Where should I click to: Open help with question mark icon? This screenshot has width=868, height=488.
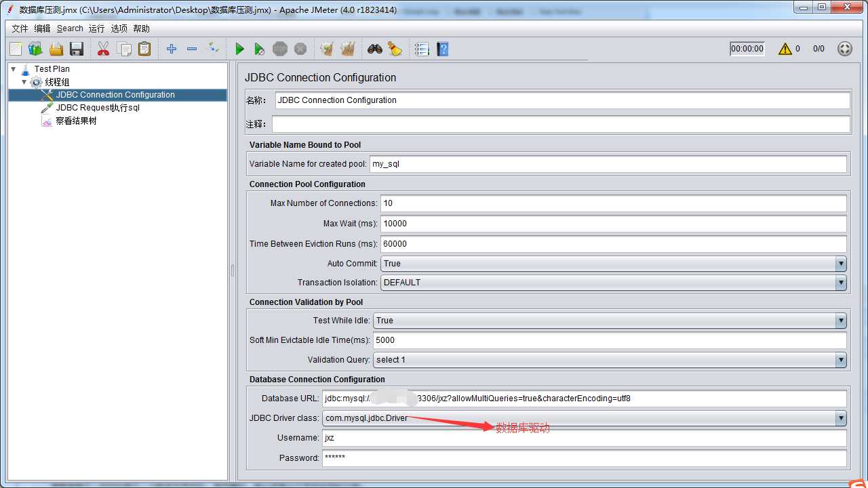tap(443, 49)
